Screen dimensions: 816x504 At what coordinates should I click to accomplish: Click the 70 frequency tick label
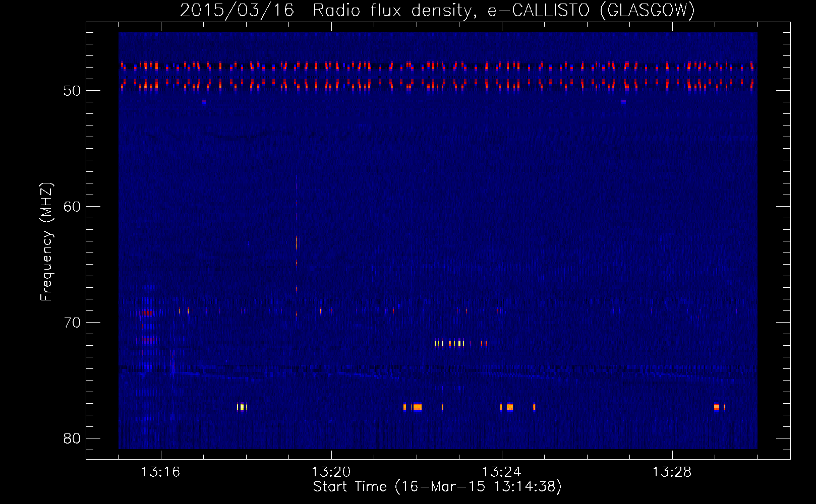coord(72,323)
